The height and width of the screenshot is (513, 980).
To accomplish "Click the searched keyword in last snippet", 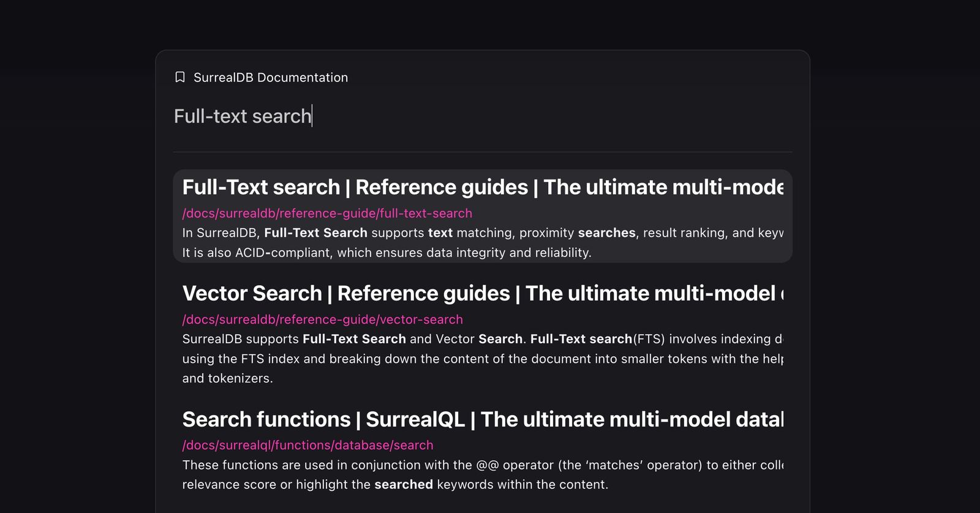I will tap(403, 484).
